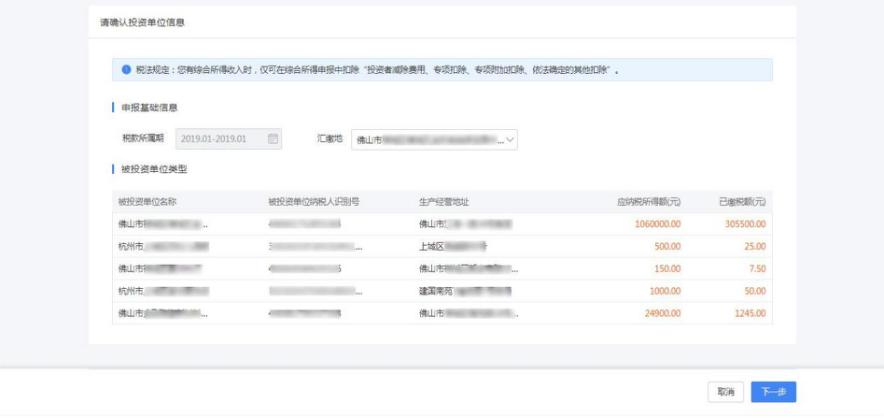This screenshot has height=418, width=884.
Task: Select the taxable amount 1000.00
Action: point(665,291)
